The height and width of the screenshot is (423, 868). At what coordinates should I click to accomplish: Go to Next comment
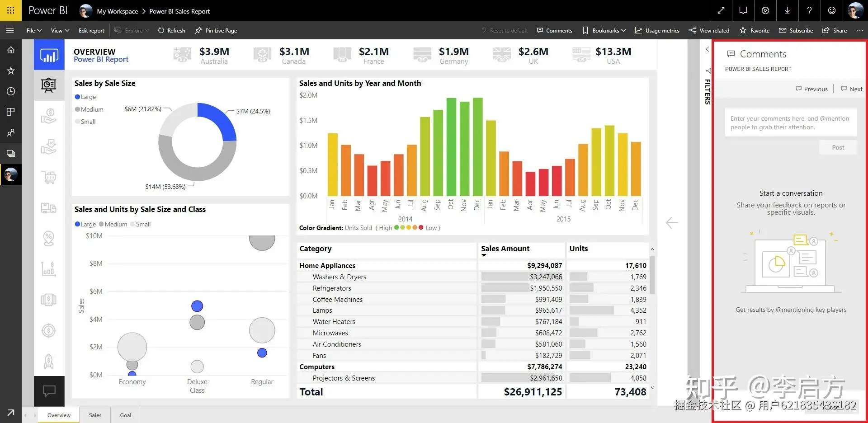click(852, 89)
